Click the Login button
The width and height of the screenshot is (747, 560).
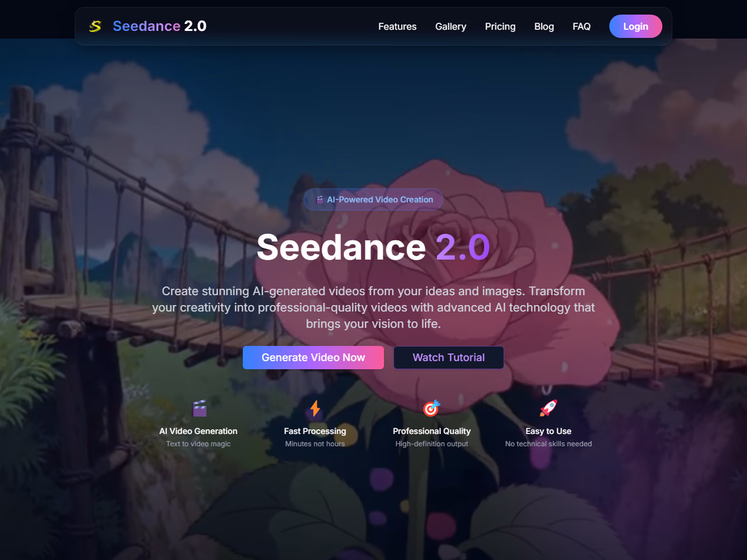pyautogui.click(x=636, y=26)
